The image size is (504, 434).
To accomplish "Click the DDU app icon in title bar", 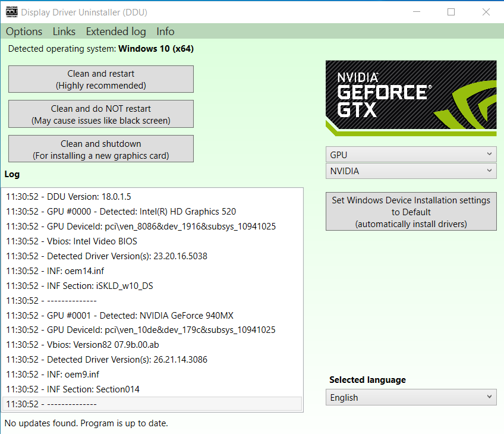I will 11,12.
